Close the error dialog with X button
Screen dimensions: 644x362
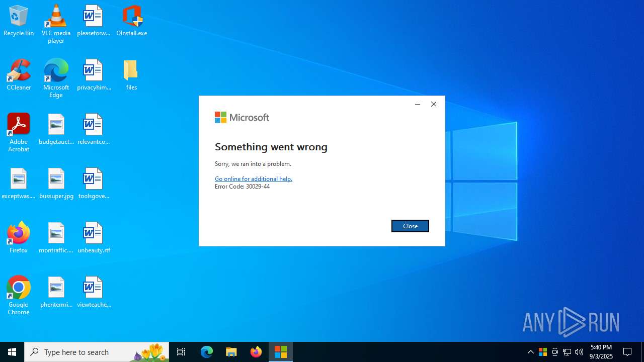click(x=434, y=104)
